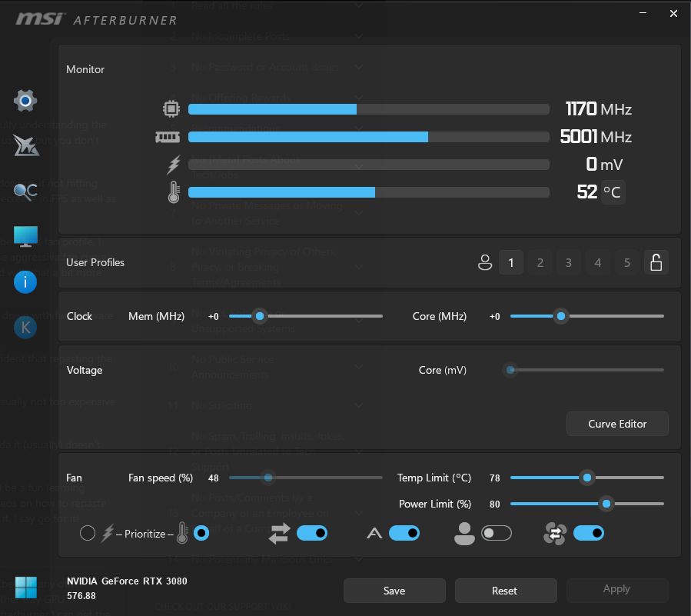The image size is (691, 616).
Task: Click the Temp Limit slider handle
Action: [587, 478]
